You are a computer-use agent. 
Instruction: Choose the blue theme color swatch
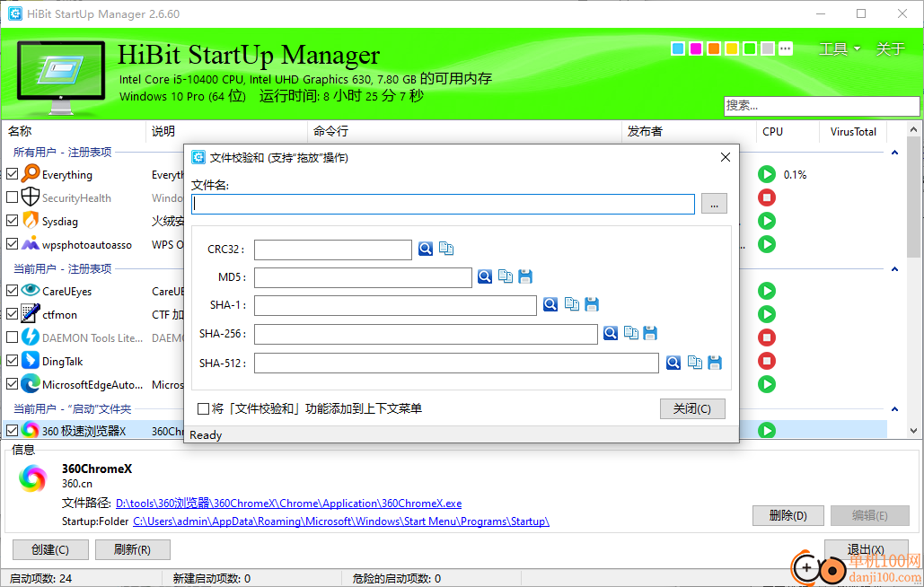pyautogui.click(x=678, y=48)
